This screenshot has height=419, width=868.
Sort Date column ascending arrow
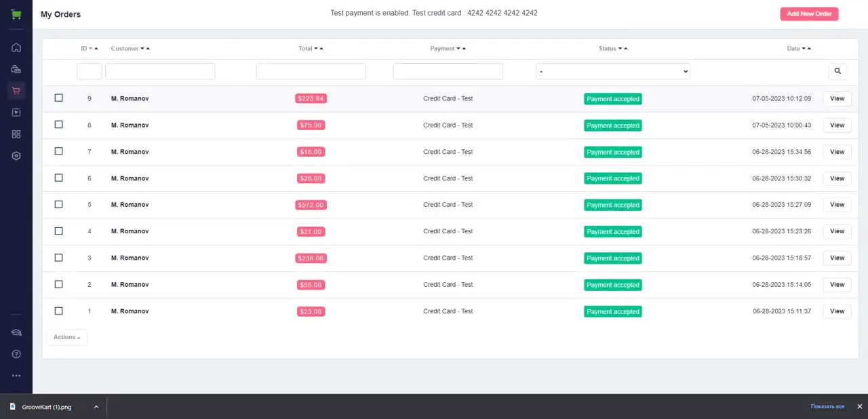[809, 49]
